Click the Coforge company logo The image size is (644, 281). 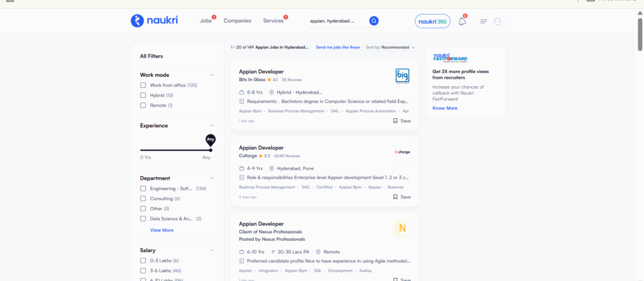[402, 152]
